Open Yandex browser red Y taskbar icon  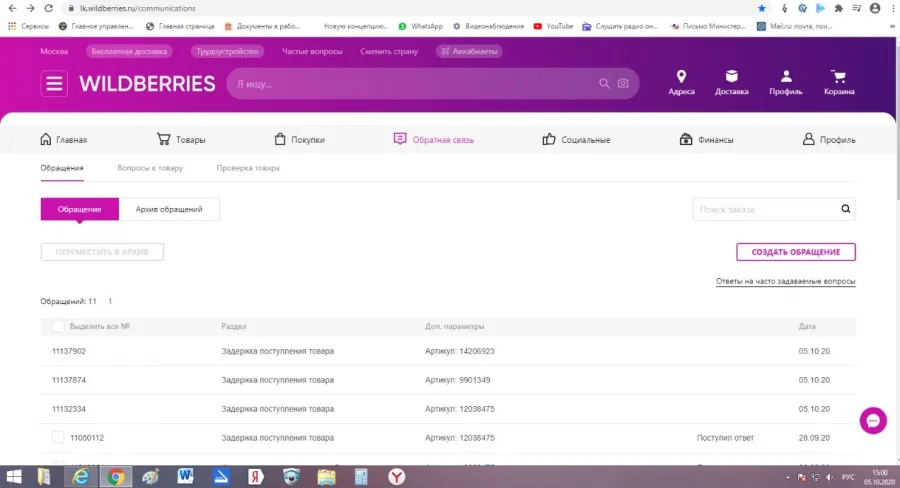397,477
